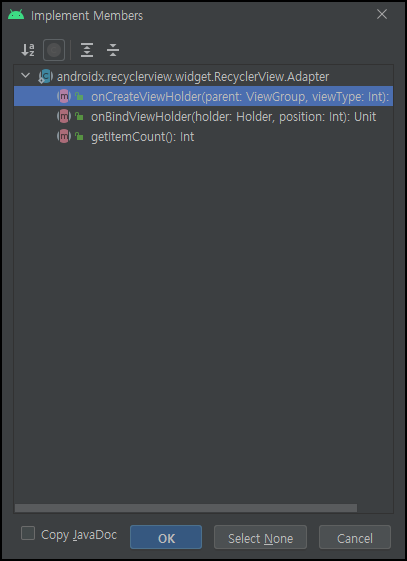The image size is (407, 561).
Task: Click the RecyclerView.Adapter class icon
Action: (x=45, y=76)
